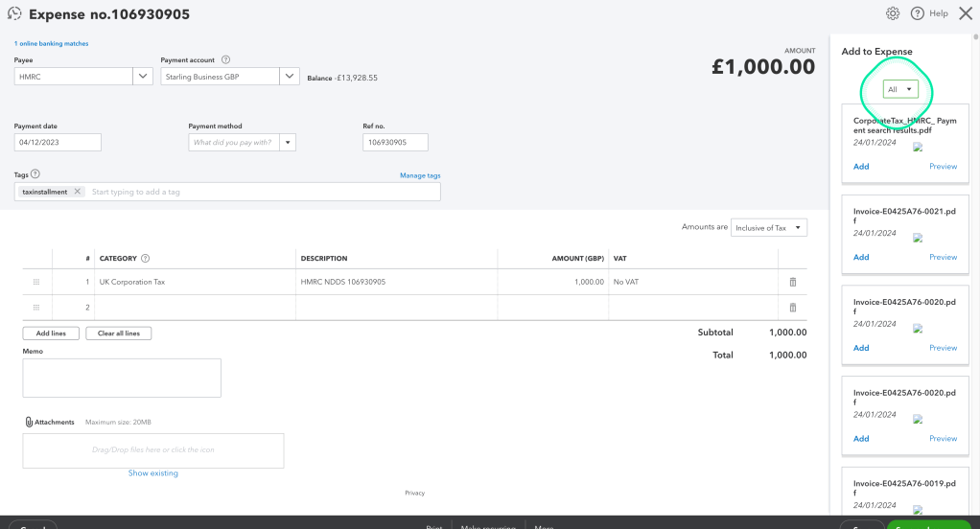
Task: Click the Show existing attachments link
Action: pos(153,472)
